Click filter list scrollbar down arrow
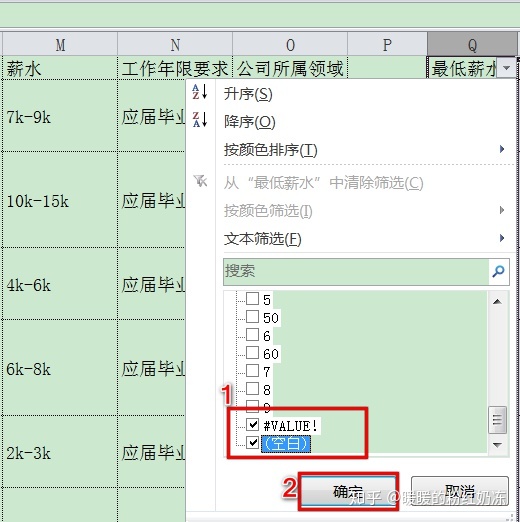 coord(497,445)
